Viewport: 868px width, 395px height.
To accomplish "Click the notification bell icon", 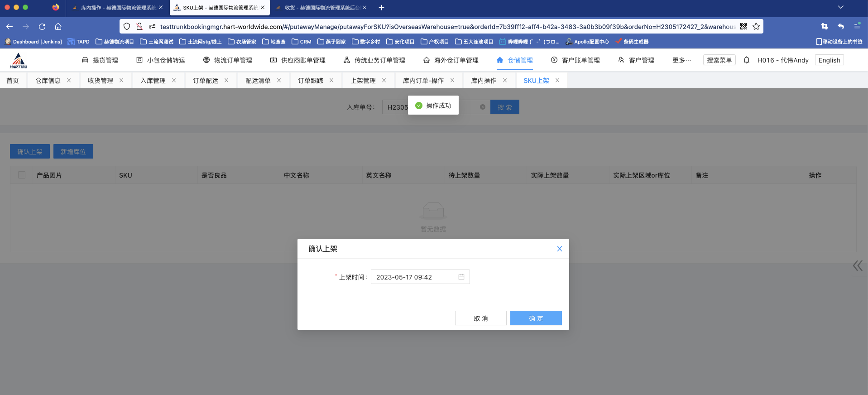I will click(x=747, y=60).
